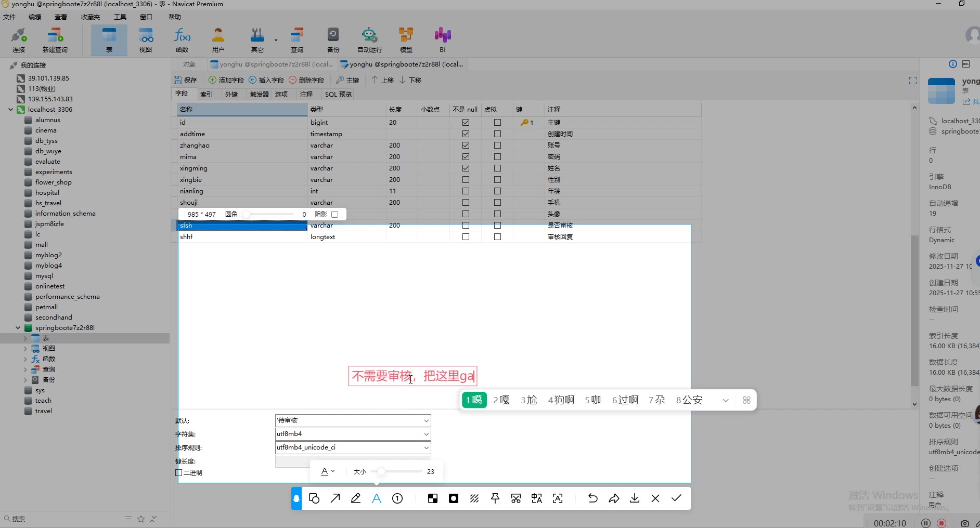Open the default value dropdown

click(x=426, y=420)
